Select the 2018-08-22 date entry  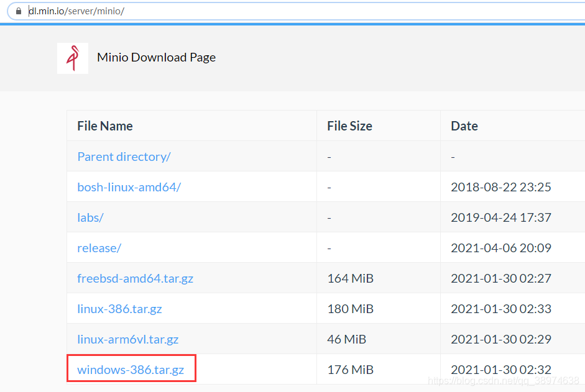502,186
